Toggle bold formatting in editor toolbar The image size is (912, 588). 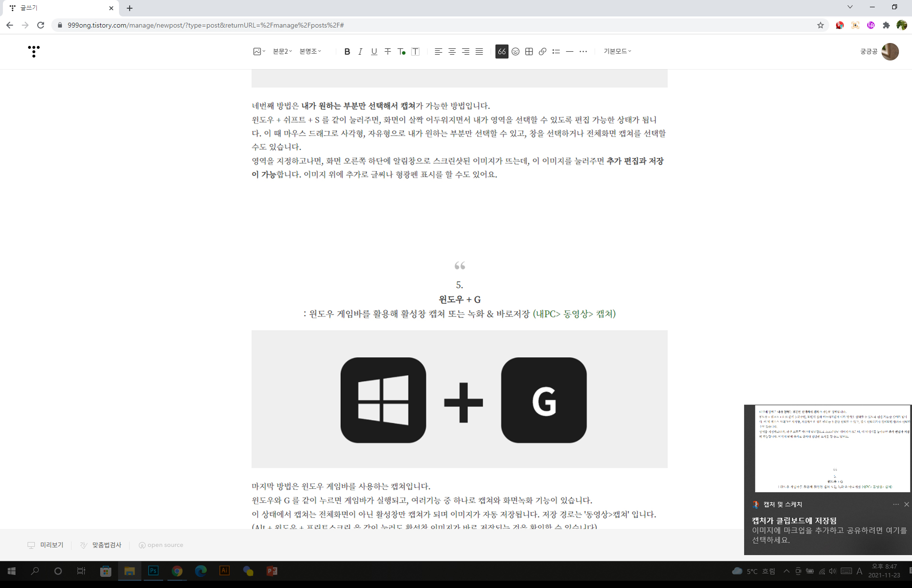coord(347,51)
